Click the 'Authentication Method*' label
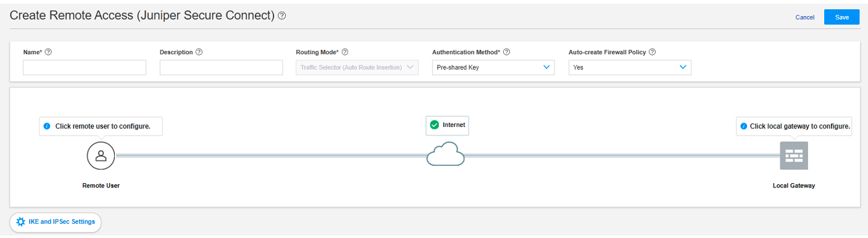The image size is (868, 238). [x=466, y=52]
